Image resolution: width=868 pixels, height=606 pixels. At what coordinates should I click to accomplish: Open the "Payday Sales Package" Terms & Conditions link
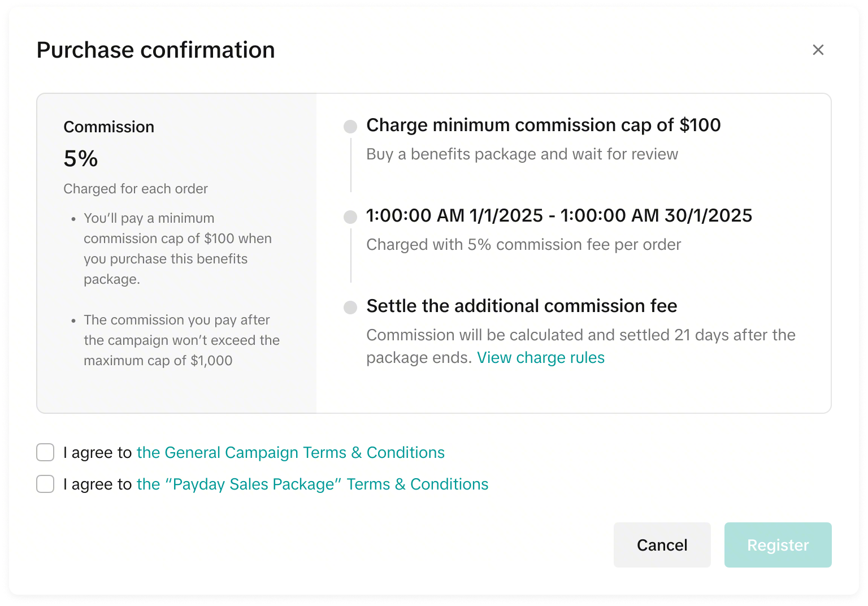[312, 484]
